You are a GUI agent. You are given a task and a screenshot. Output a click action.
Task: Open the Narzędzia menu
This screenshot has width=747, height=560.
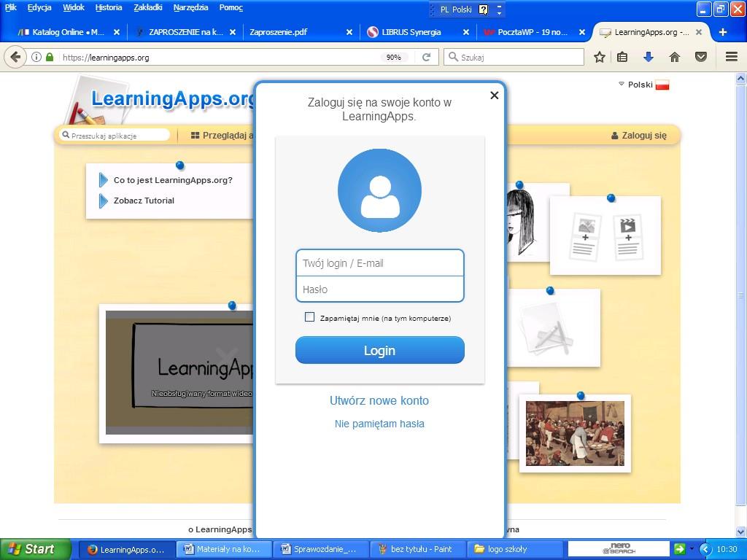[x=190, y=7]
